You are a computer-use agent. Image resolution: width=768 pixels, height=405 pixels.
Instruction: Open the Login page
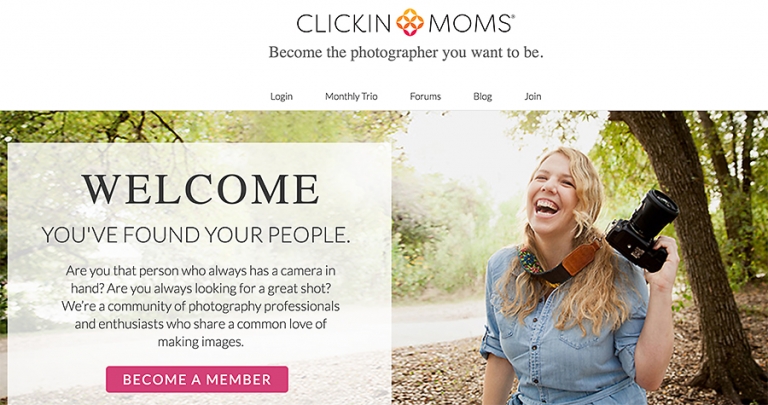(x=281, y=96)
